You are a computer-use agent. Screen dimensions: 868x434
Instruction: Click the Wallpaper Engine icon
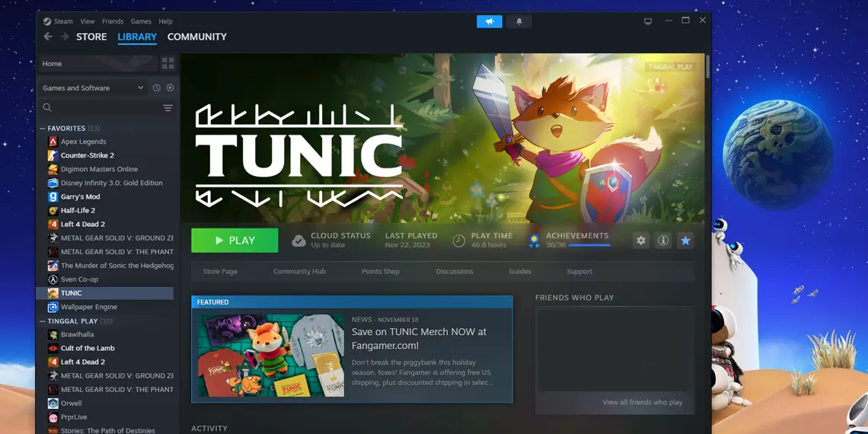53,307
